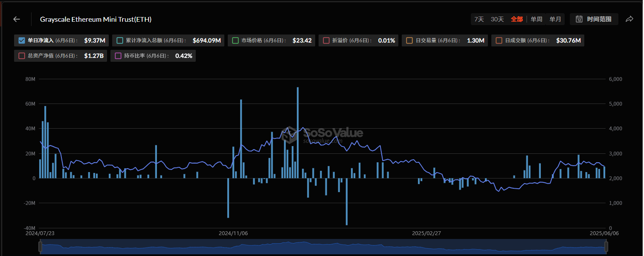644x256 pixels.
Task: Click the bottom timeline overview strip
Action: point(323,247)
